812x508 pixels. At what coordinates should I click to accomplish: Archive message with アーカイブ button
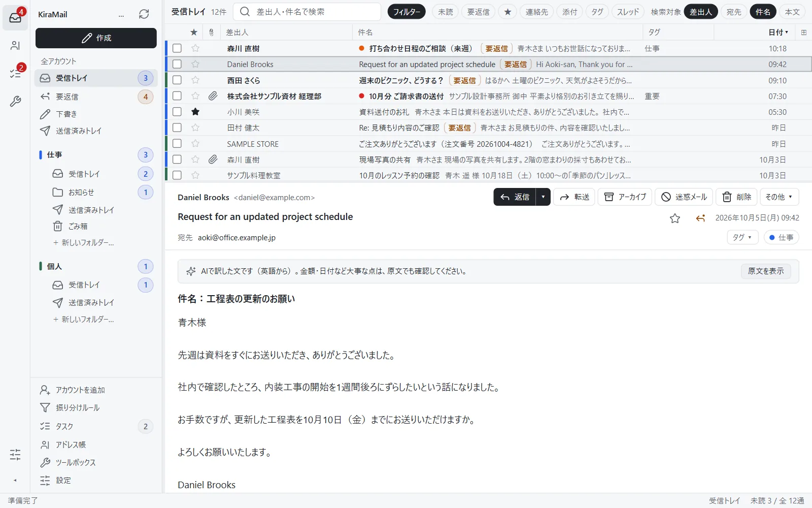pyautogui.click(x=625, y=197)
